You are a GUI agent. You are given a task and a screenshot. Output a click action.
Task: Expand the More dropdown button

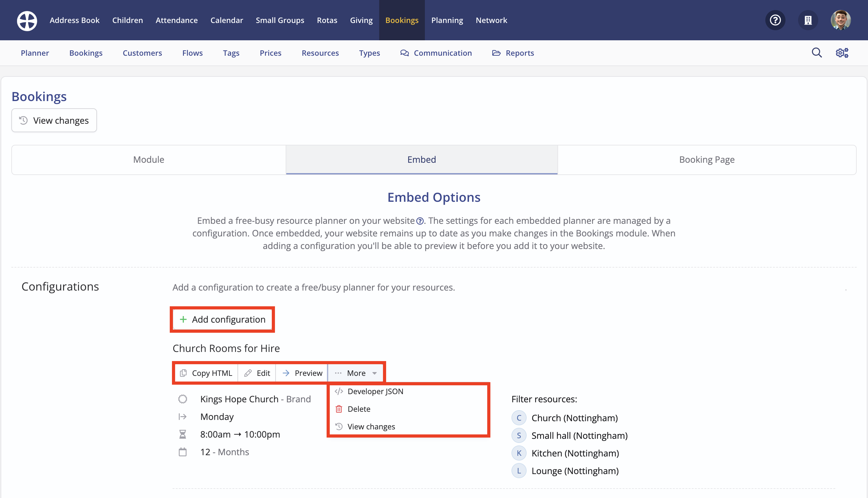point(356,373)
